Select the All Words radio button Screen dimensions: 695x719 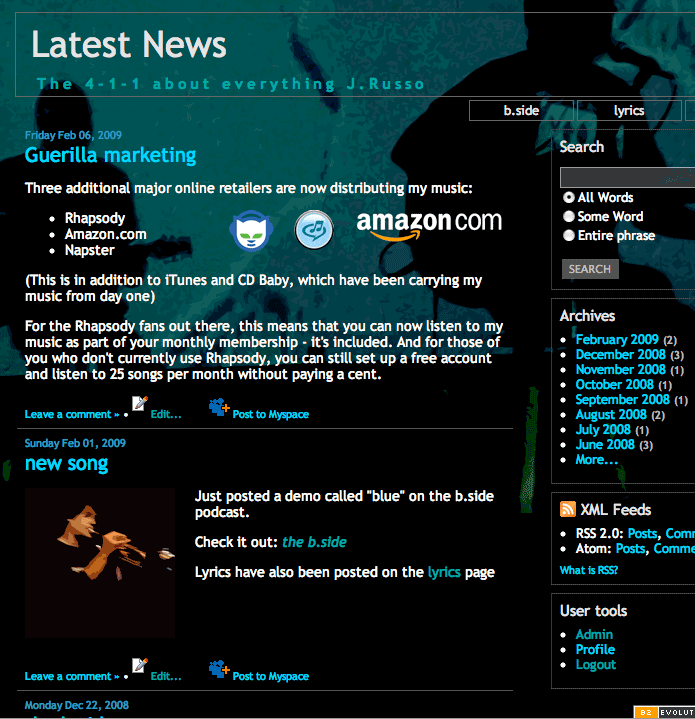point(568,197)
